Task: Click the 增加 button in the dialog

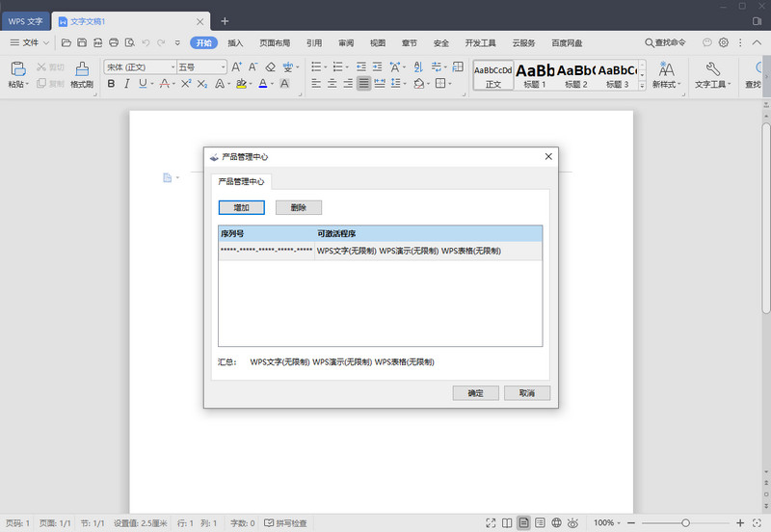Action: (x=242, y=207)
